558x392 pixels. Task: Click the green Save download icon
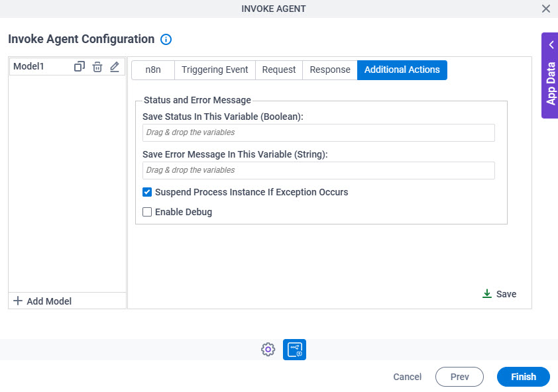487,294
